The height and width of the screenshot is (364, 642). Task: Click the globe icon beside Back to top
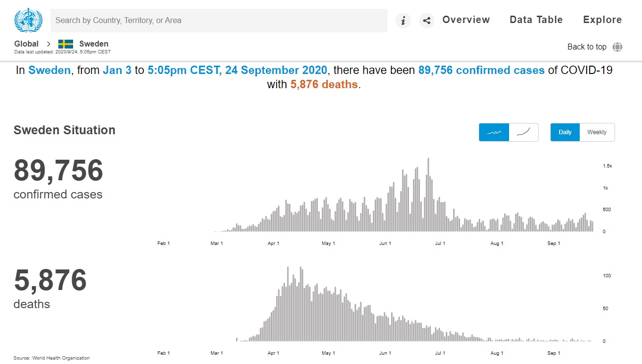[617, 47]
